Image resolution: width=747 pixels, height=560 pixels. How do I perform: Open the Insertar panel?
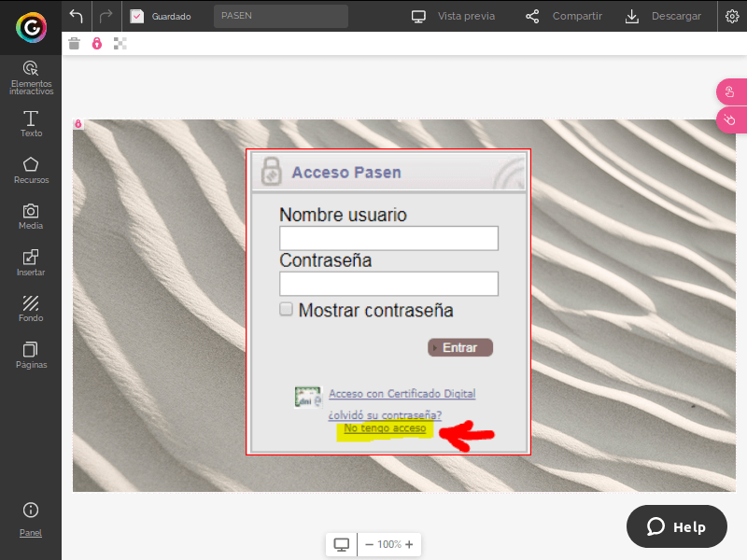pyautogui.click(x=31, y=263)
